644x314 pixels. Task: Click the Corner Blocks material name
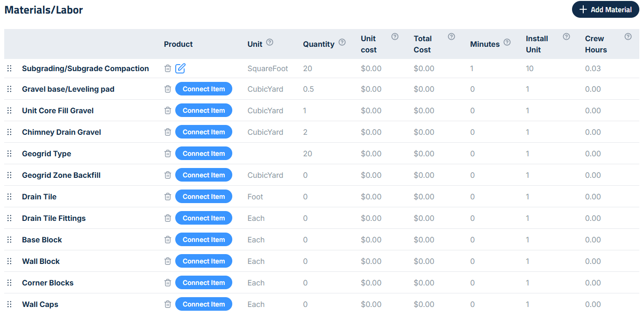[x=48, y=283]
